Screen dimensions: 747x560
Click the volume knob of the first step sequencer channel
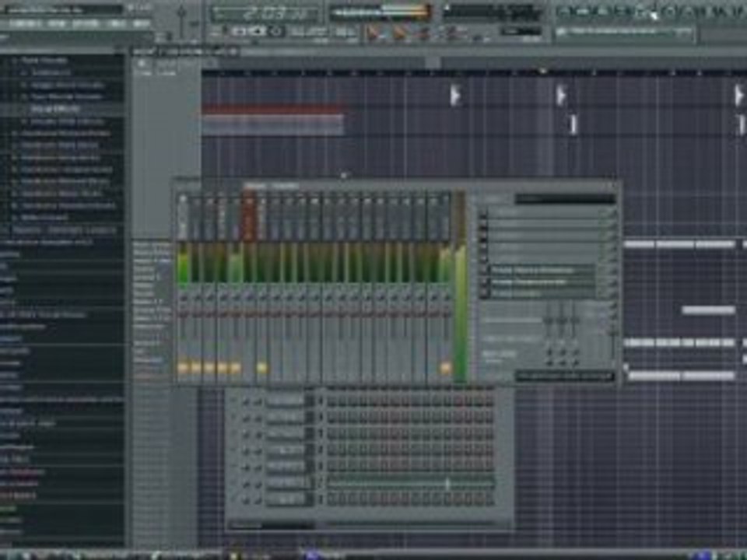point(258,402)
